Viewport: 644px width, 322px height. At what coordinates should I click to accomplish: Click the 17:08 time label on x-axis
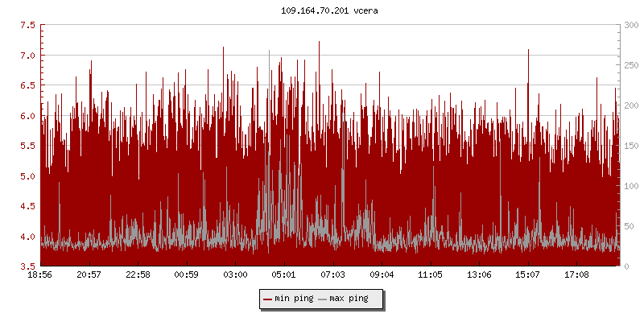[576, 275]
